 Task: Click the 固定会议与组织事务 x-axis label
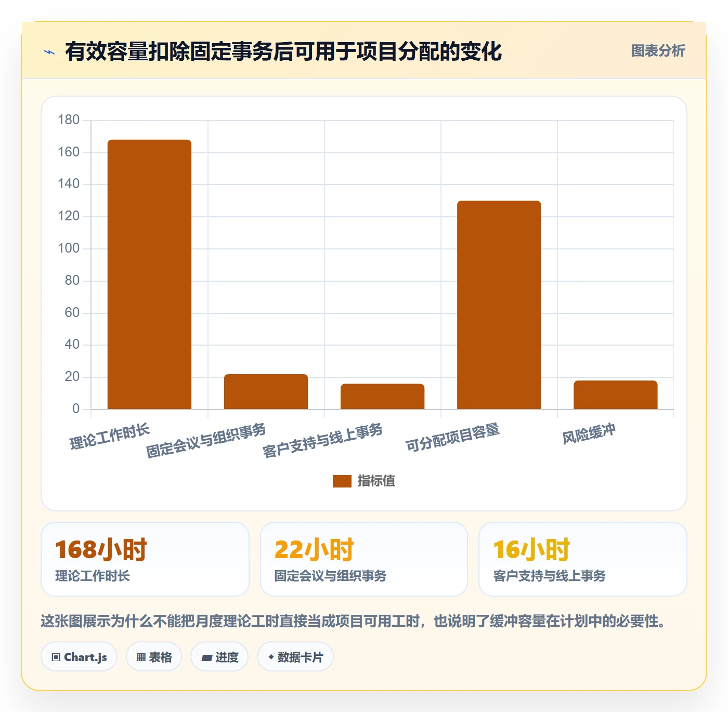(206, 440)
